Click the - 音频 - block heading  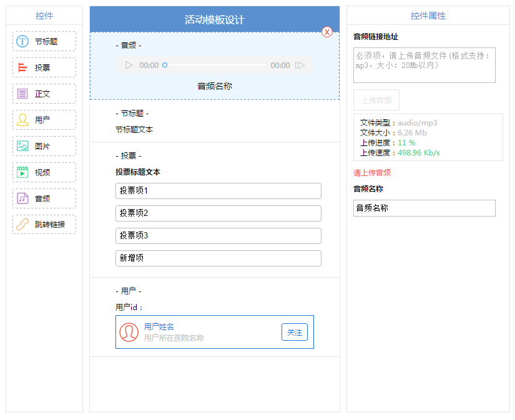tap(129, 46)
